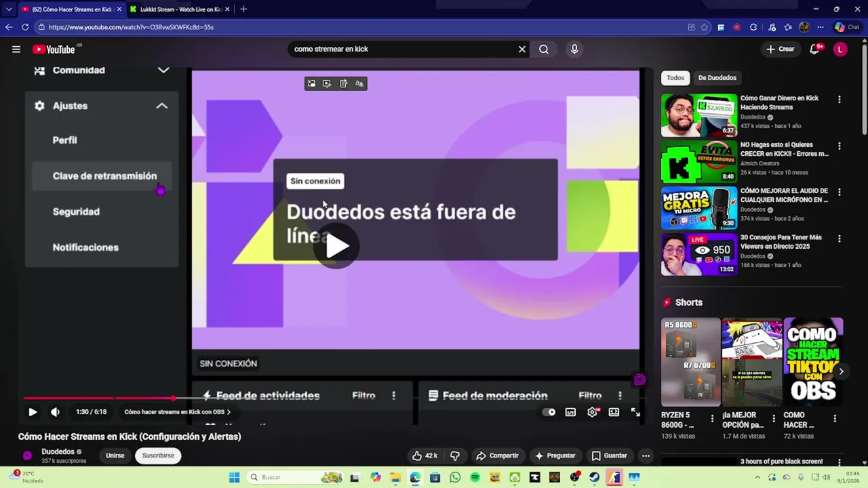Open the Feed de moderación options menu

[x=620, y=395]
